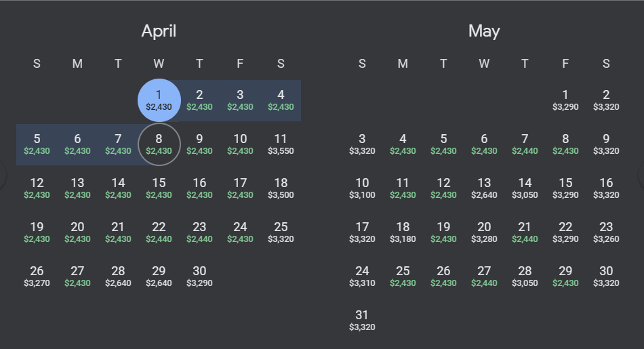
Task: Choose April 8 as return date
Action: point(159,144)
